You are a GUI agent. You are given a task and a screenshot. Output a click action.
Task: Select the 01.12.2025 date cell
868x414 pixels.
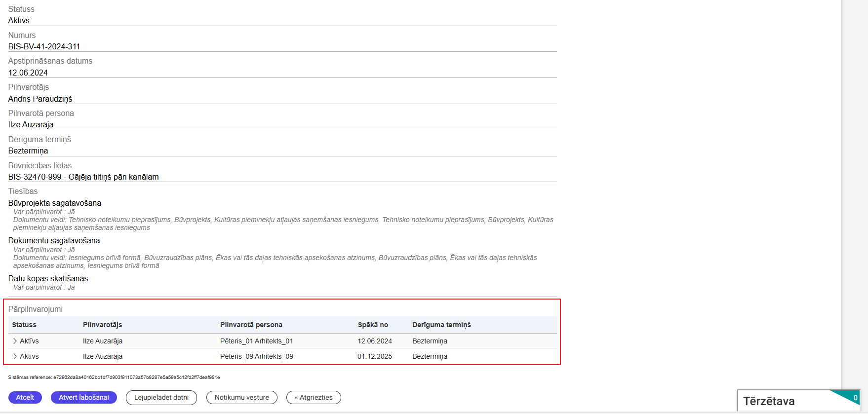tap(375, 356)
